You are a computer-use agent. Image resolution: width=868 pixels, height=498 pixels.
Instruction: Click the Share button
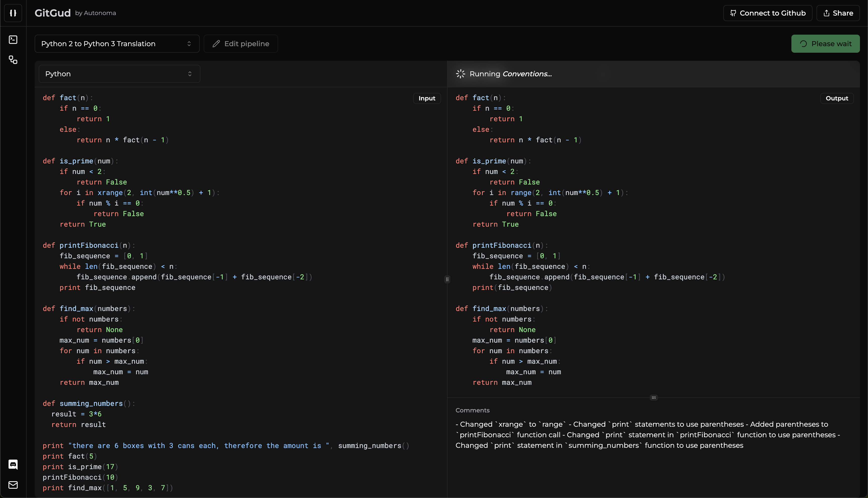coord(838,13)
